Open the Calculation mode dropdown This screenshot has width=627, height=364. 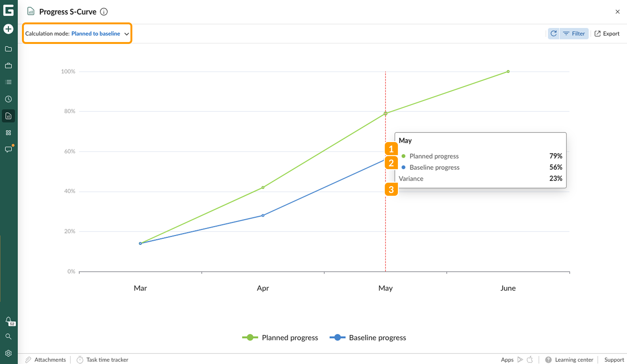click(77, 34)
